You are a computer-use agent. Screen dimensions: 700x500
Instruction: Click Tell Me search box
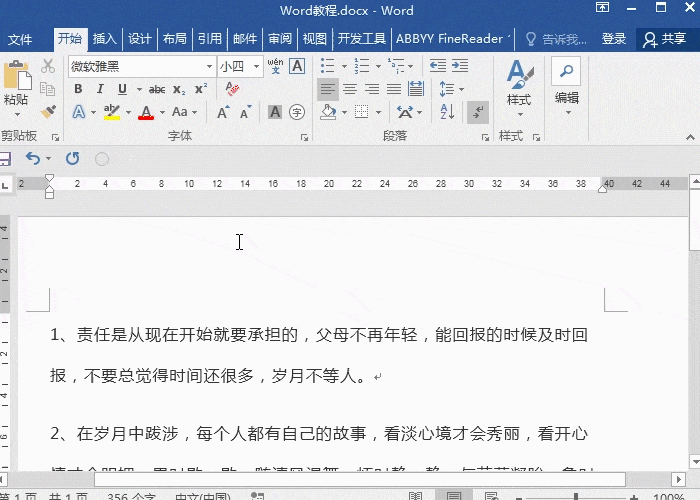click(x=556, y=39)
